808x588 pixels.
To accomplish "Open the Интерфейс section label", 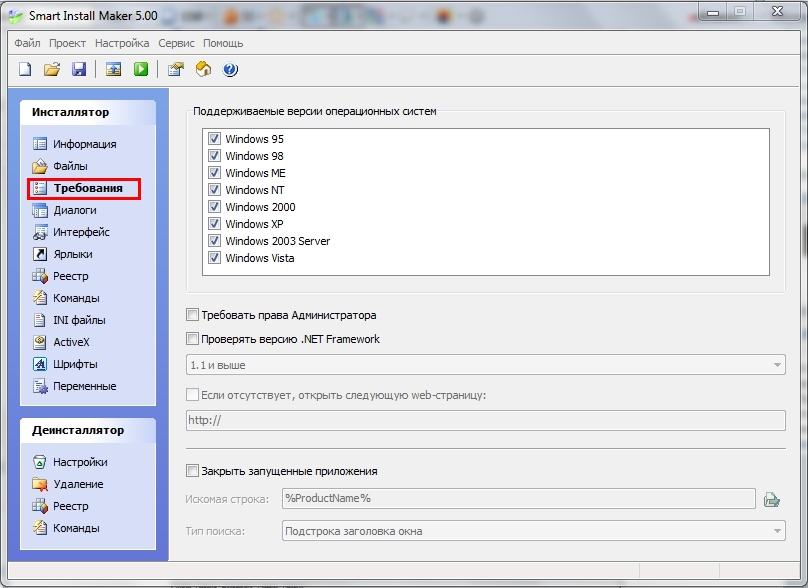I will [x=81, y=232].
